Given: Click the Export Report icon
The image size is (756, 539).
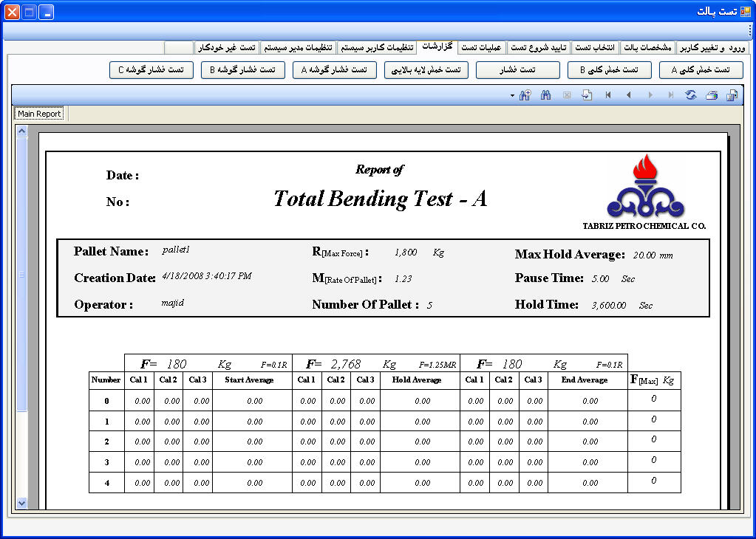Looking at the screenshot, I should click(x=732, y=95).
